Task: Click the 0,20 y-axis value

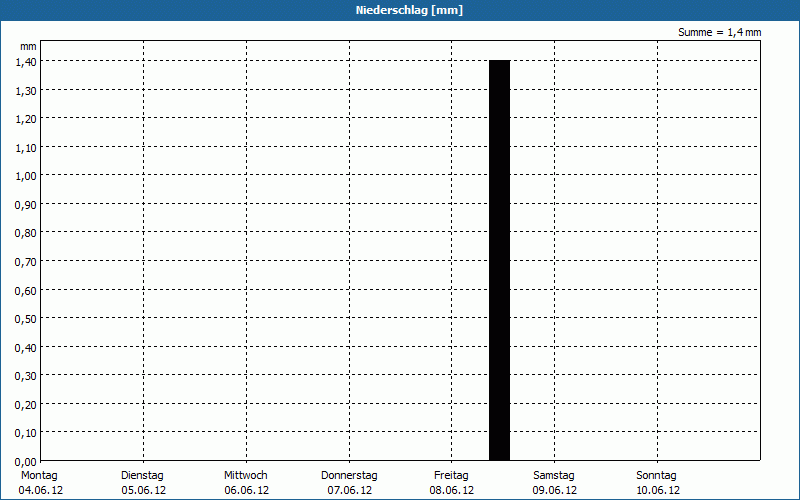Action: click(26, 405)
